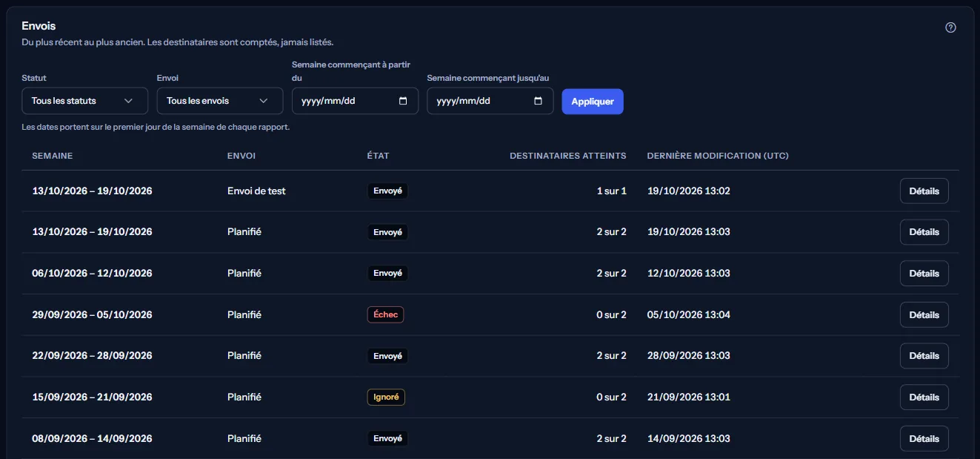Image resolution: width=980 pixels, height=459 pixels.
Task: Click timestamp '14/09/2026 13:03'
Action: (x=688, y=438)
